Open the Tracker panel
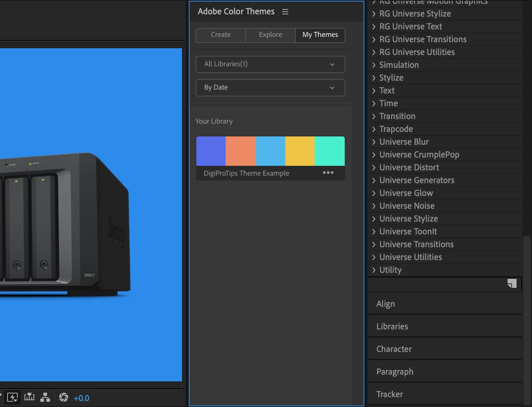The height and width of the screenshot is (407, 532). click(x=390, y=394)
